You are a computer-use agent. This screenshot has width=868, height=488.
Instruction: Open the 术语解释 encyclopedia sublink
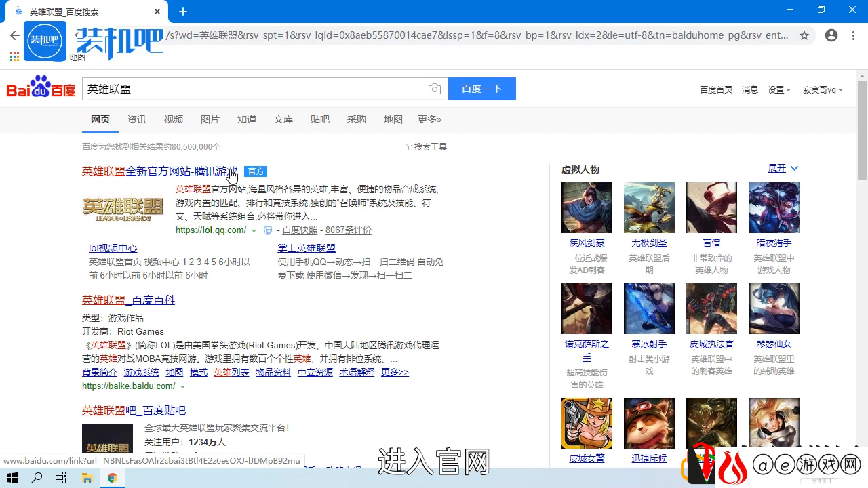tap(357, 373)
